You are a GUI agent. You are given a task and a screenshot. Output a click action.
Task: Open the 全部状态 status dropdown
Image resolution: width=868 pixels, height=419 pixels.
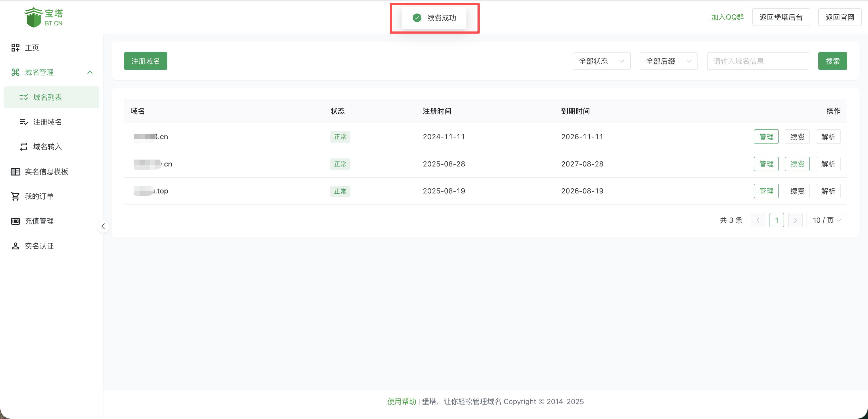click(x=601, y=61)
